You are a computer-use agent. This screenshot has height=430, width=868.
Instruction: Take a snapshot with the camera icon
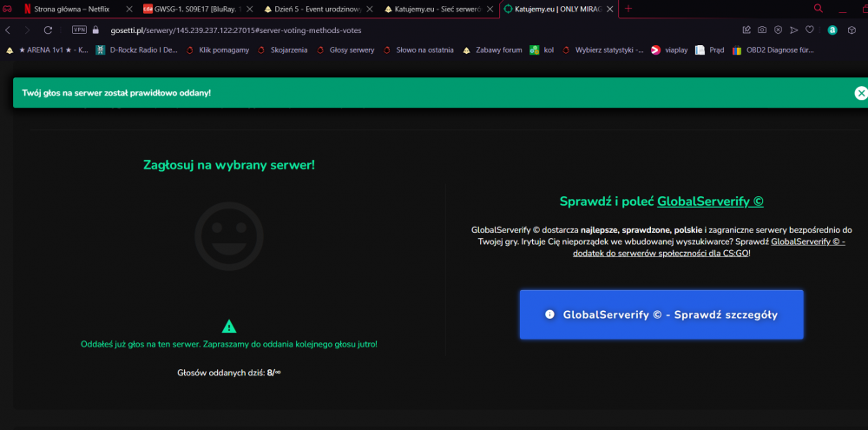point(762,30)
